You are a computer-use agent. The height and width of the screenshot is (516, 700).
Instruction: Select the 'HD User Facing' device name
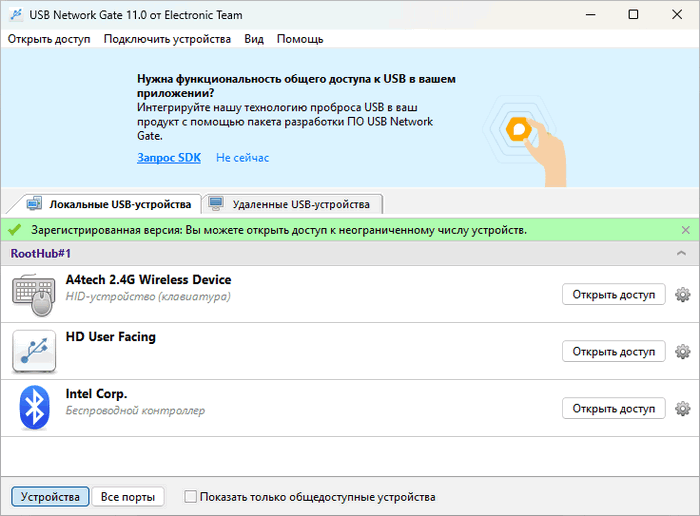pos(111,337)
